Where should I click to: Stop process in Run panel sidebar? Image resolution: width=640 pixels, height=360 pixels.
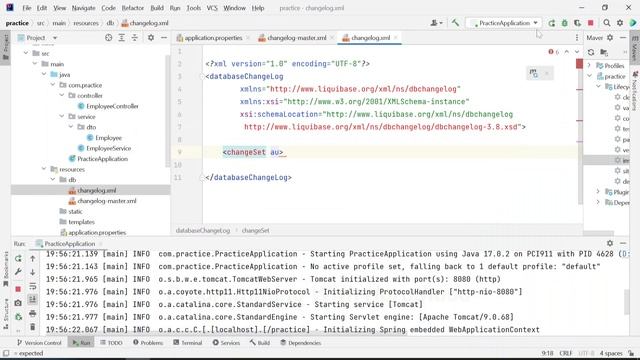(x=18, y=289)
